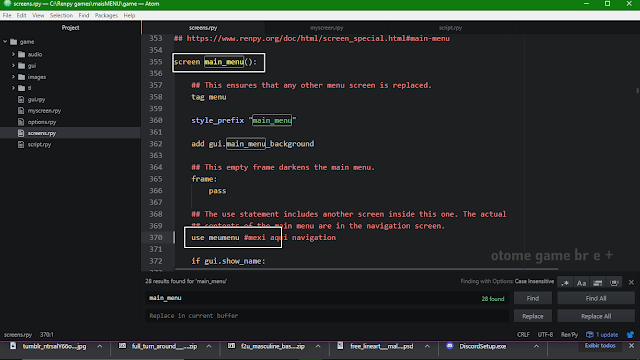Click the Atom logo in title bar

click(7, 4)
